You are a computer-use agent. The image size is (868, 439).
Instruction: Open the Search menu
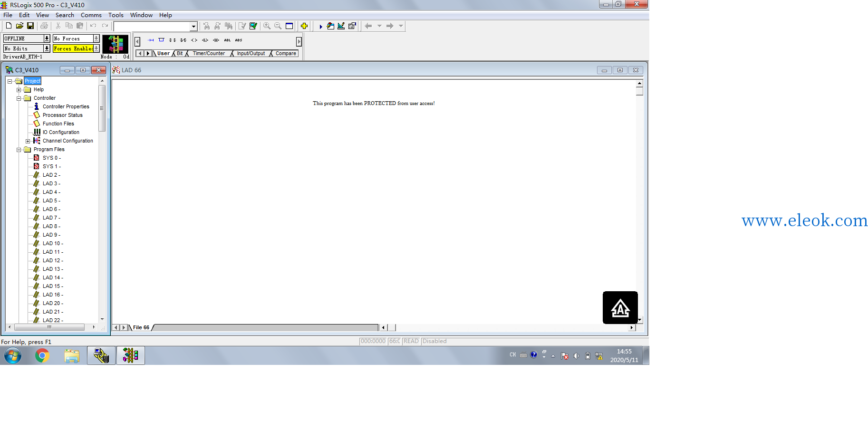coord(65,15)
